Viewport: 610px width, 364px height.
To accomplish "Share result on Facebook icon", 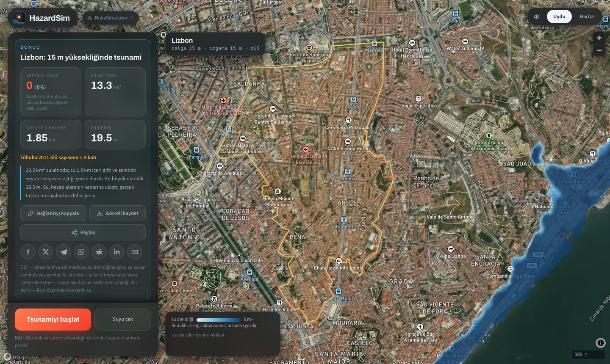I will 28,252.
